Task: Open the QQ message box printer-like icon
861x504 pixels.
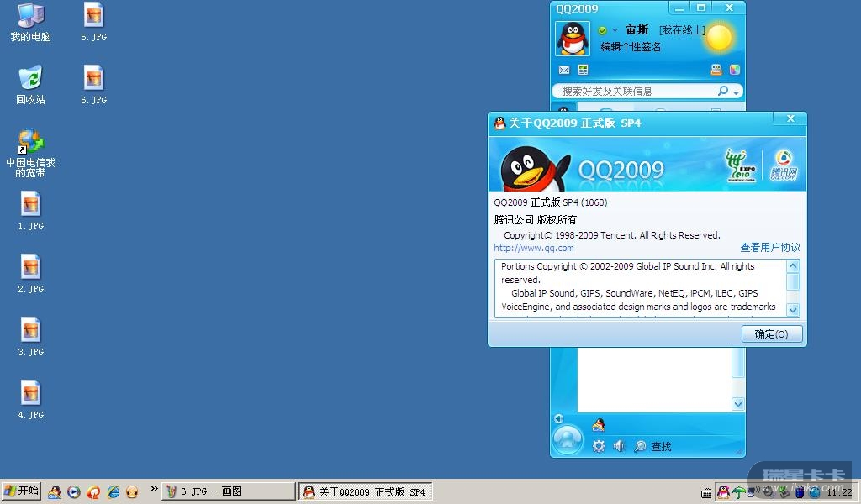Action: coord(716,70)
